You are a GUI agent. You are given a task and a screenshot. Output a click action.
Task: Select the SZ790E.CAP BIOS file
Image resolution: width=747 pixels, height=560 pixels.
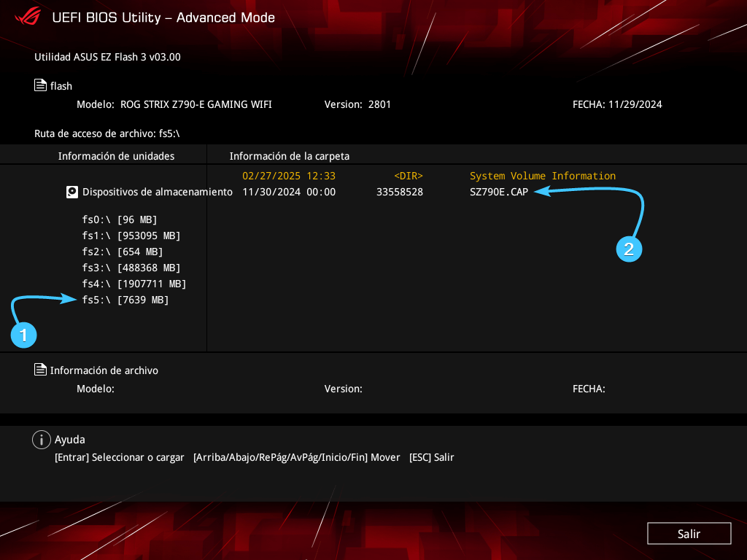coord(499,192)
